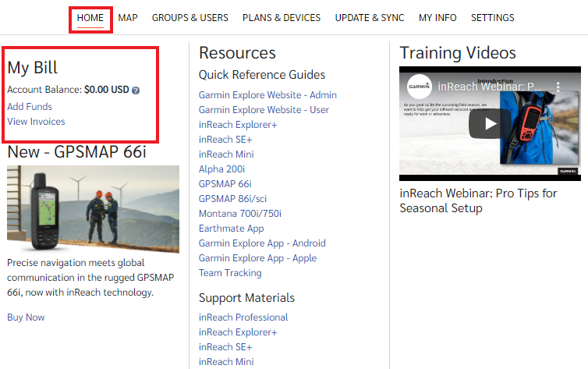Open the View Invoices link
588x369 pixels.
click(x=36, y=122)
